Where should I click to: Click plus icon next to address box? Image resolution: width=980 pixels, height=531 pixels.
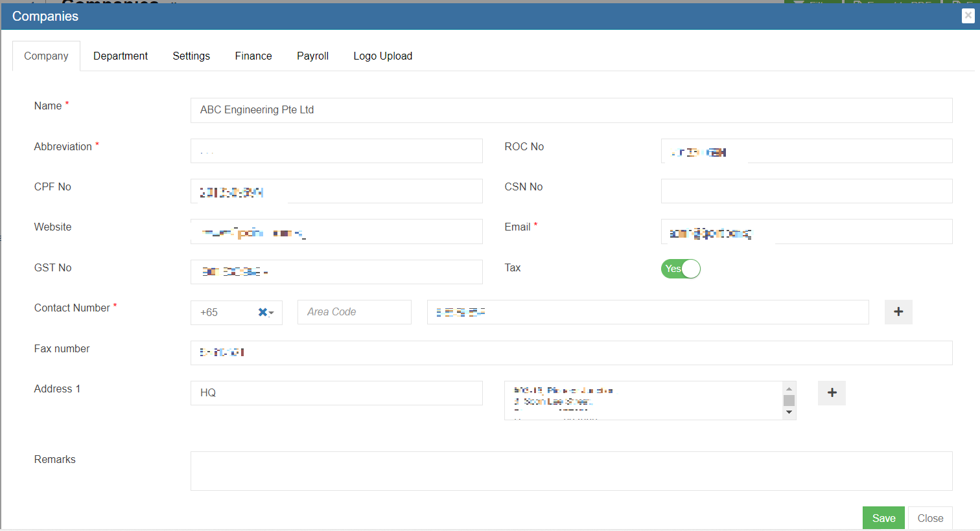point(832,393)
